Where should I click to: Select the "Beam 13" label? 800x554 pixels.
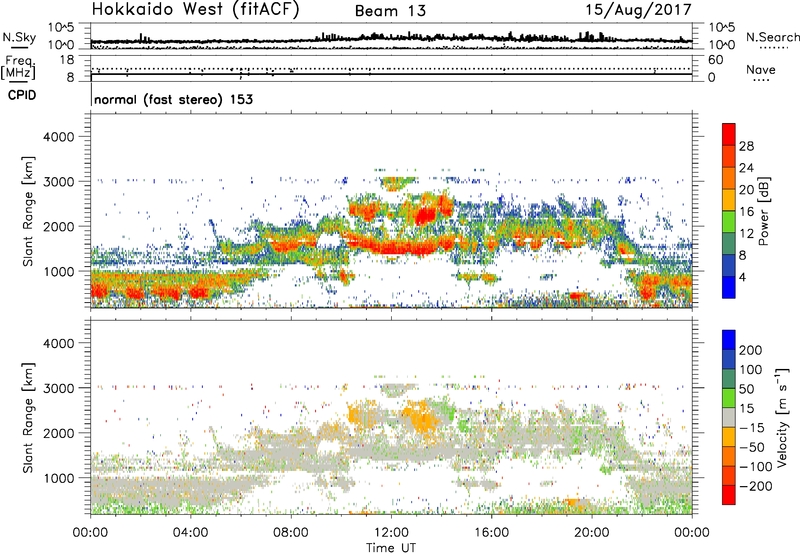pyautogui.click(x=390, y=11)
